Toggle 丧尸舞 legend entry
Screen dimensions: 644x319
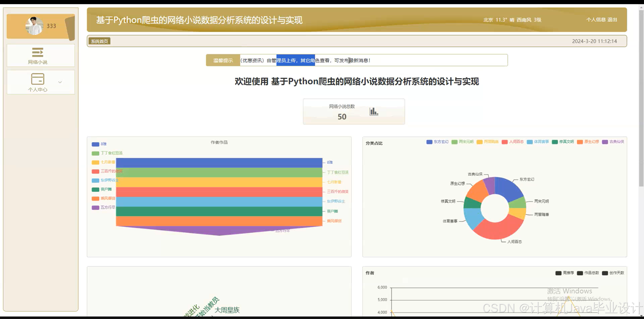tap(102, 190)
